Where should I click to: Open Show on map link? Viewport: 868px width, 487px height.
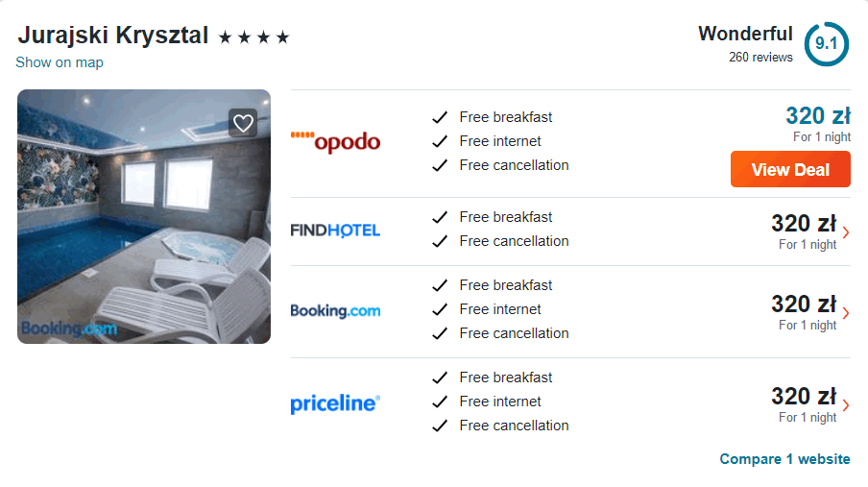tap(60, 62)
